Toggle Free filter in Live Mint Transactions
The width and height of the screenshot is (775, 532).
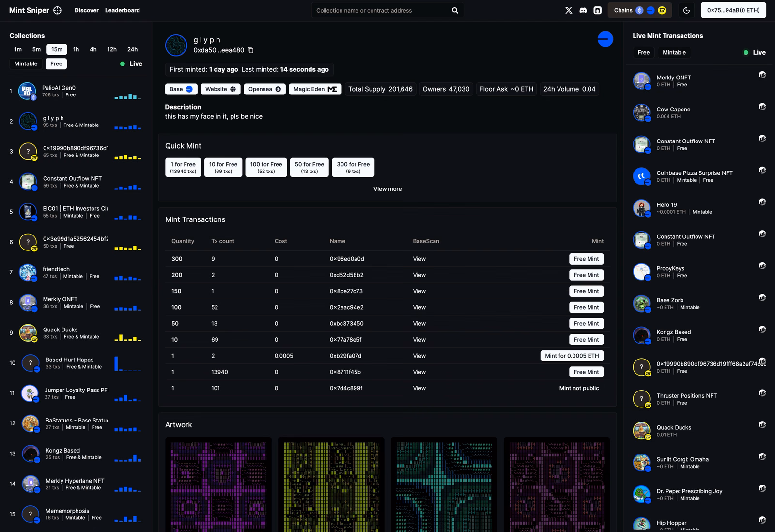[644, 52]
